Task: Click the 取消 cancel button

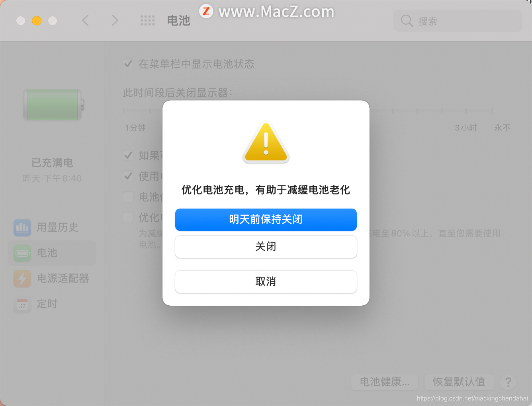Action: [266, 282]
